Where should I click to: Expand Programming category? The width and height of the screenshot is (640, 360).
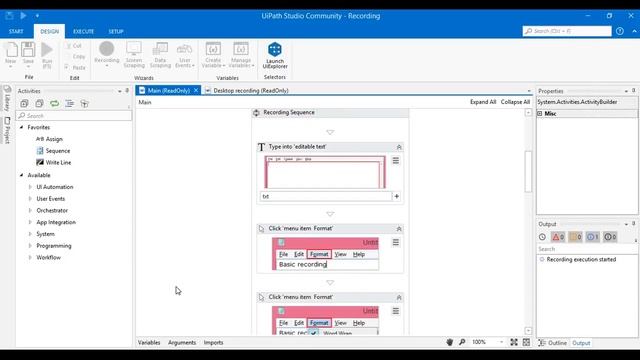[30, 246]
